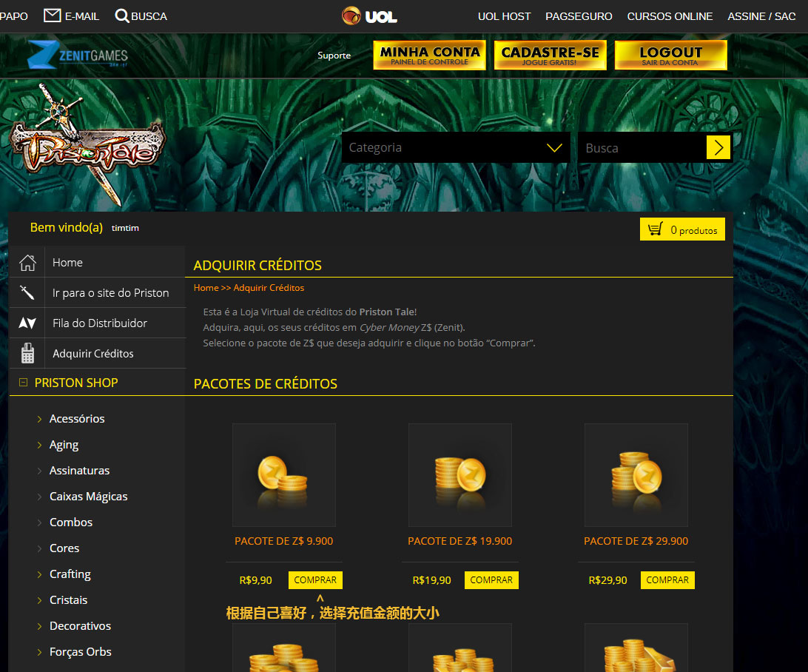Screen dimensions: 808x672
Task: Click the E-MAIL envelope icon
Action: (x=52, y=16)
